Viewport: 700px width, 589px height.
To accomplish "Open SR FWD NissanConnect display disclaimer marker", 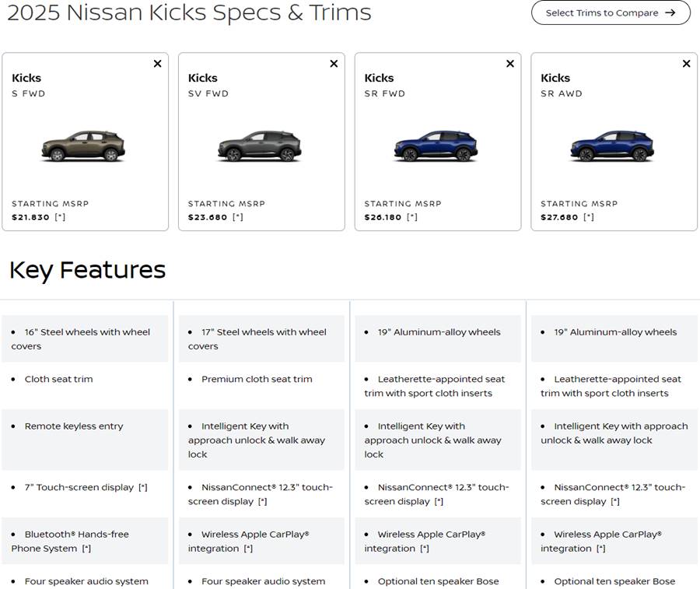I will (x=439, y=502).
